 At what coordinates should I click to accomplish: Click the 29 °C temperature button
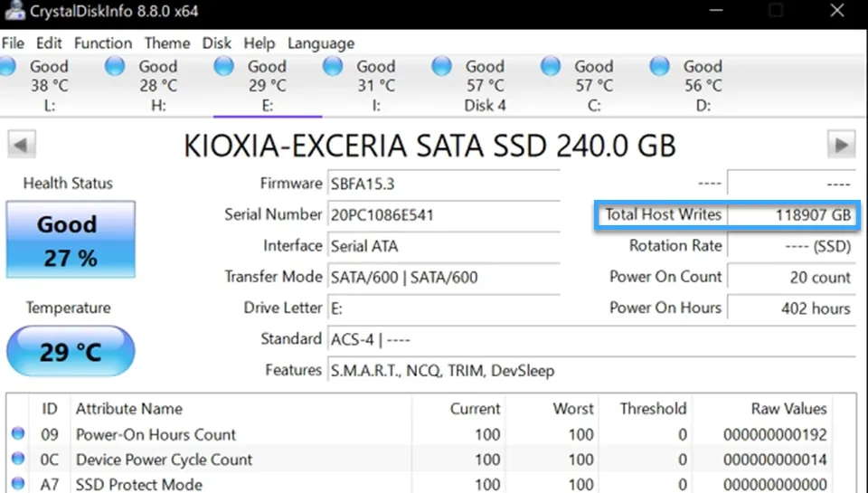(x=71, y=351)
